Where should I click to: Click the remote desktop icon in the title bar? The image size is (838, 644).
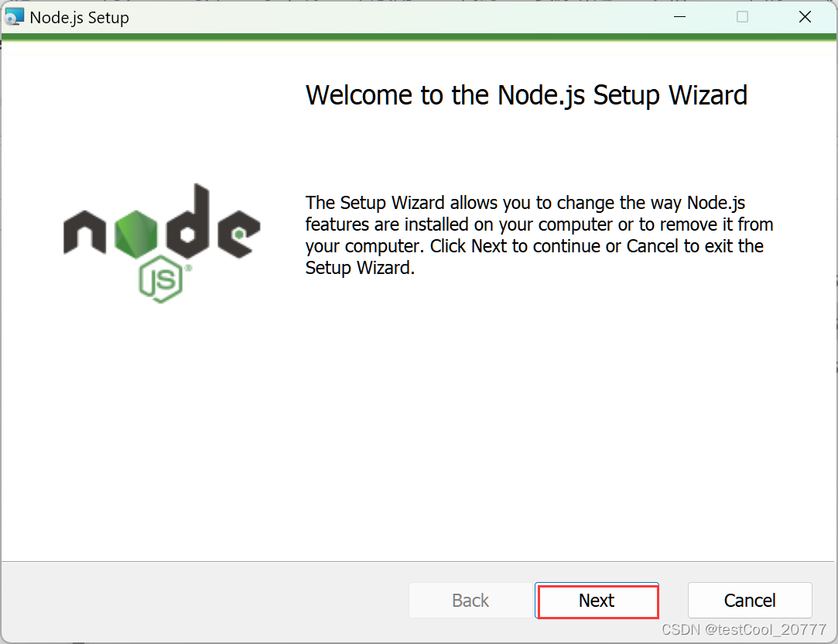click(x=14, y=15)
